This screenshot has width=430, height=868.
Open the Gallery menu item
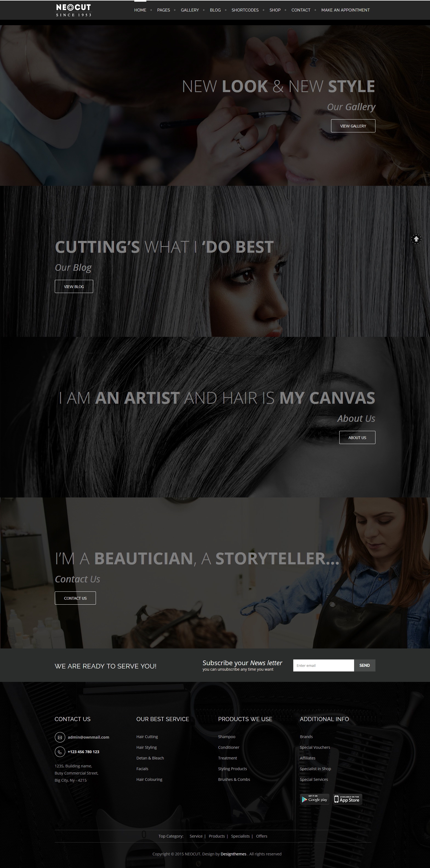click(x=190, y=10)
